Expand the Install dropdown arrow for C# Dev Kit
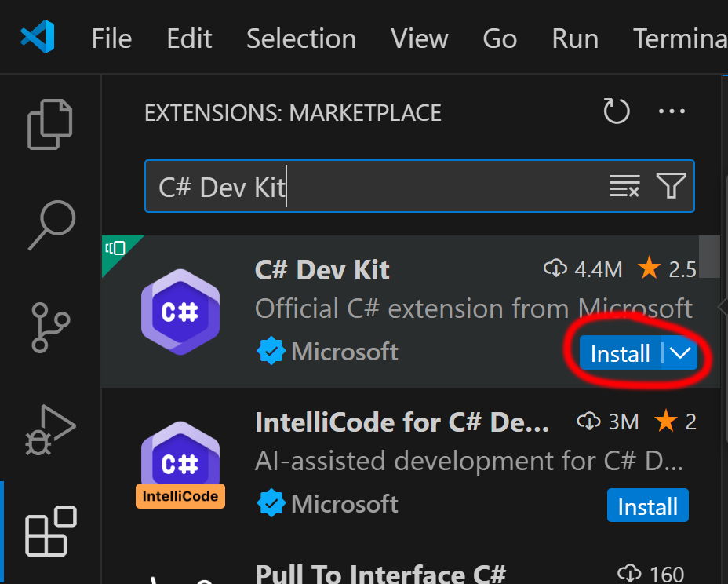Screen dimensions: 728x584 (x=681, y=353)
